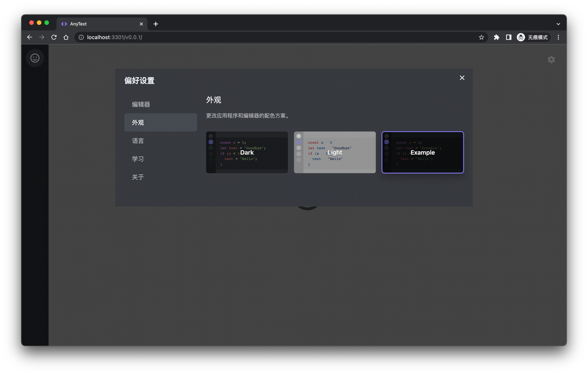Open the extensions puzzle icon

click(x=496, y=37)
